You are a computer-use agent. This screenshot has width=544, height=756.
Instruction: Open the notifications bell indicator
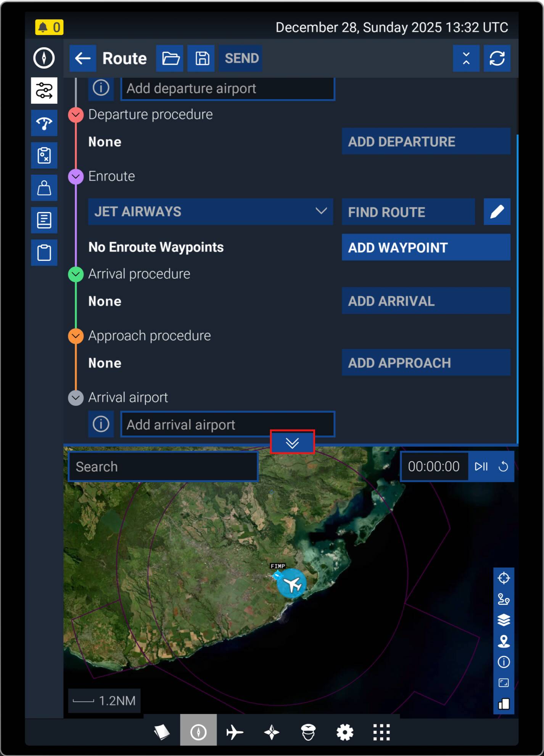tap(49, 27)
